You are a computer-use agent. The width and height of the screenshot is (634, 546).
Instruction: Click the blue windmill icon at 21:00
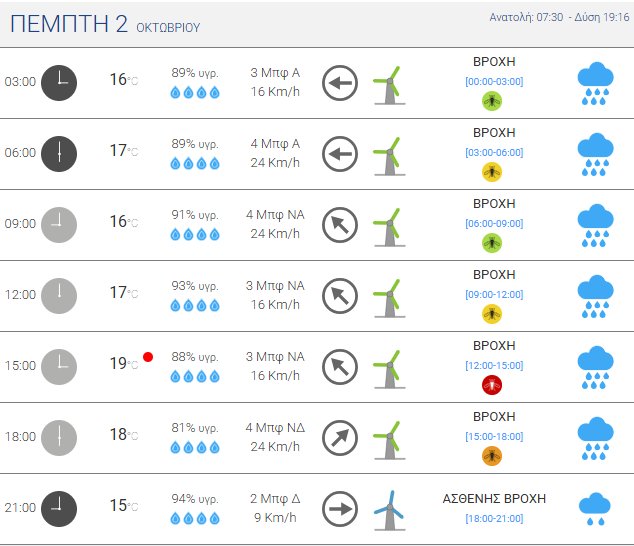click(x=388, y=509)
